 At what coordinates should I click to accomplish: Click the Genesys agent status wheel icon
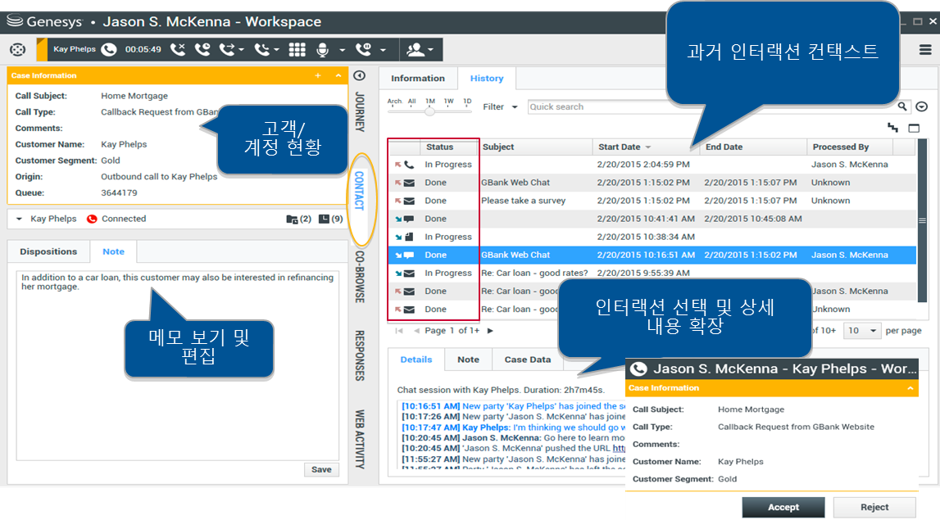[17, 49]
